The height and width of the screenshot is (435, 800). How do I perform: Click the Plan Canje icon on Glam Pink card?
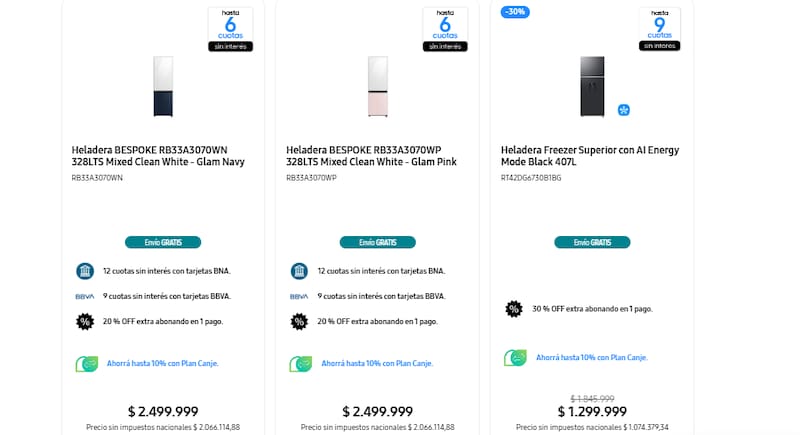tap(301, 363)
